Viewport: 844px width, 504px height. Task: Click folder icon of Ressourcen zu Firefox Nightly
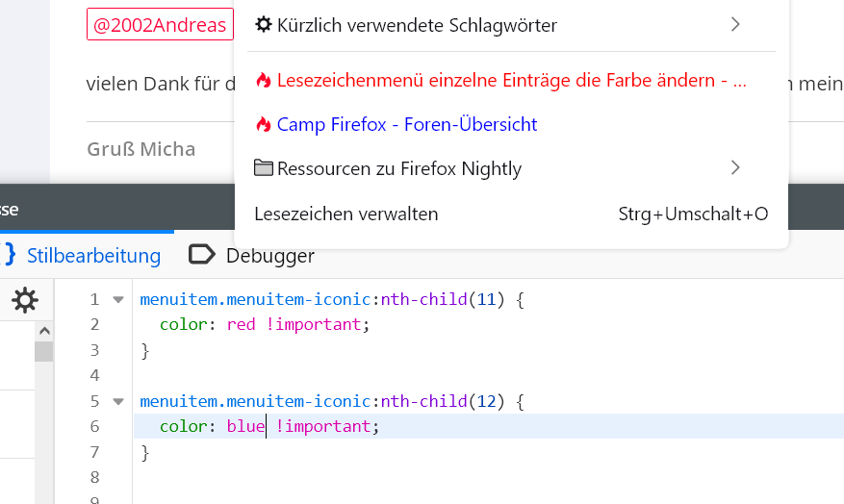click(264, 169)
